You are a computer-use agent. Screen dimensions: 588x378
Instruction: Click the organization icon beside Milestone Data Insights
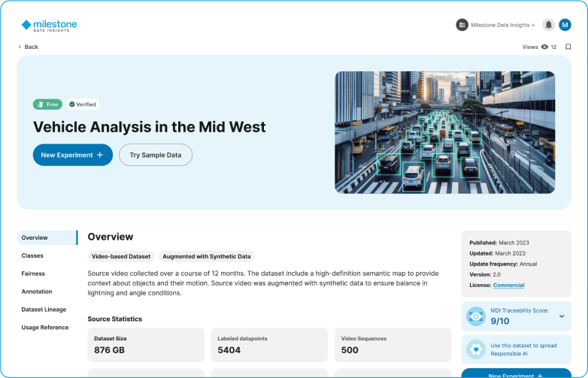tap(462, 25)
